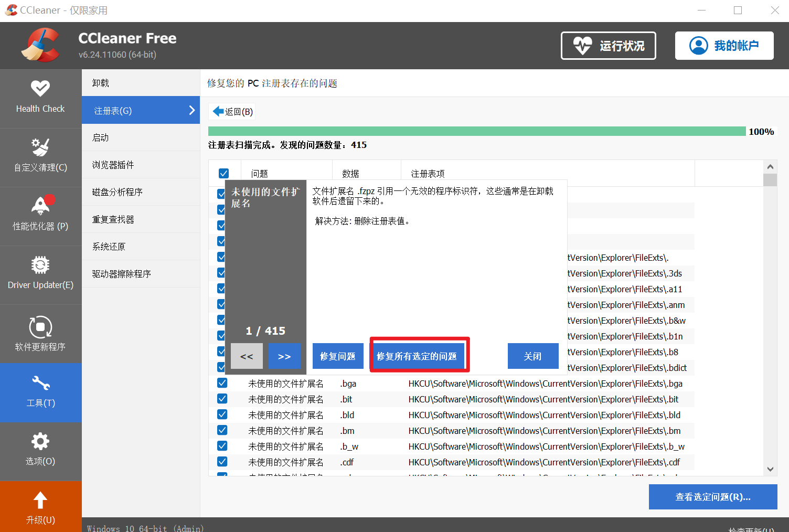789x532 pixels.
Task: Click the scrollbar down arrow
Action: pos(770,470)
